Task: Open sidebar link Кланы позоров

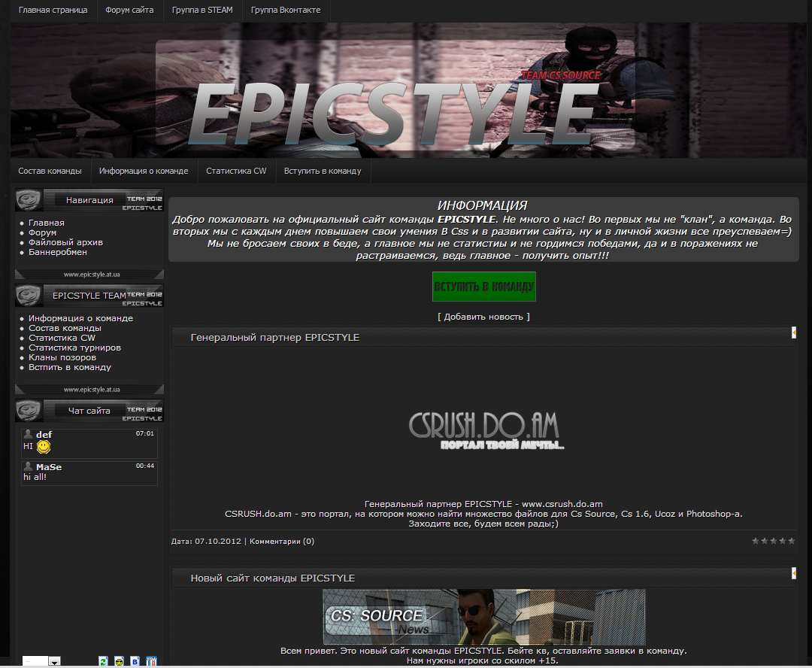Action: click(x=62, y=357)
